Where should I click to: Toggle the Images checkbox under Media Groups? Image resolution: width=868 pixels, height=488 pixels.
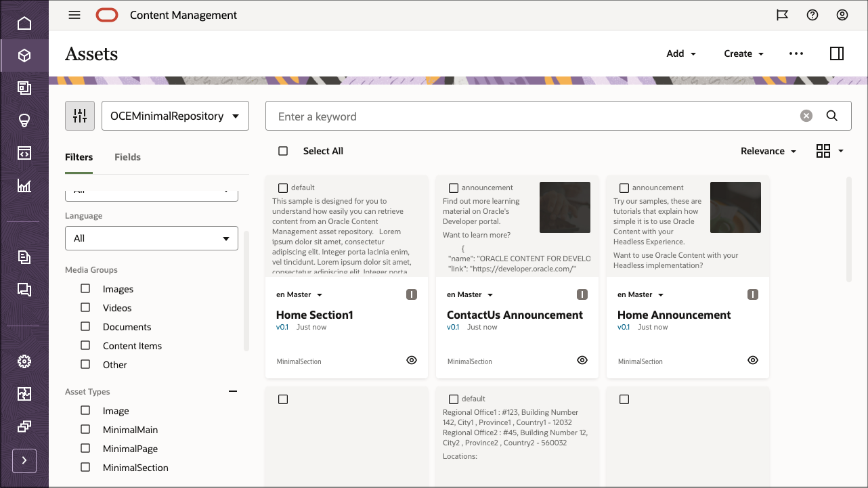85,288
